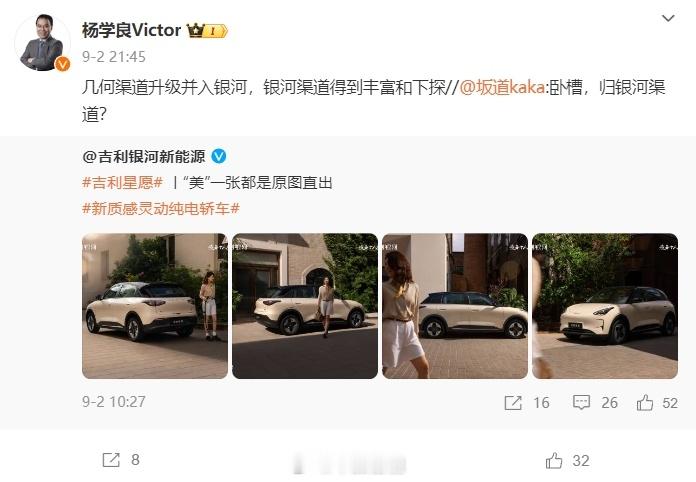
Task: Click the 9-2 21:45 post timestamp
Action: [x=114, y=57]
